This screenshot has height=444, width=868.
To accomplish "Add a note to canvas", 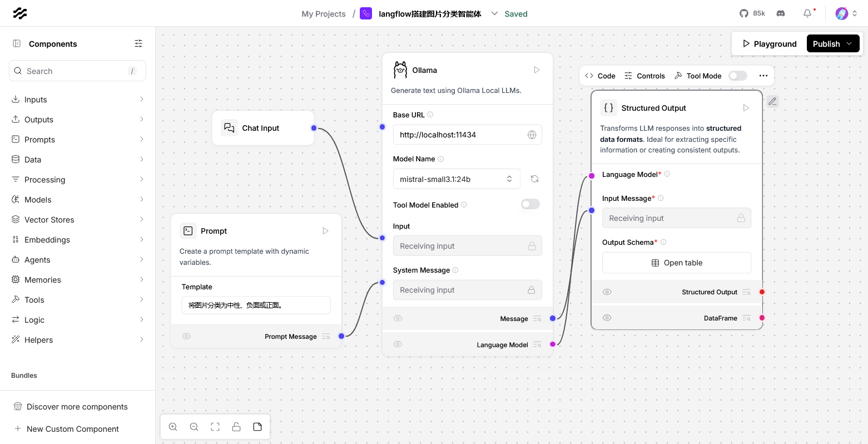I will (257, 427).
